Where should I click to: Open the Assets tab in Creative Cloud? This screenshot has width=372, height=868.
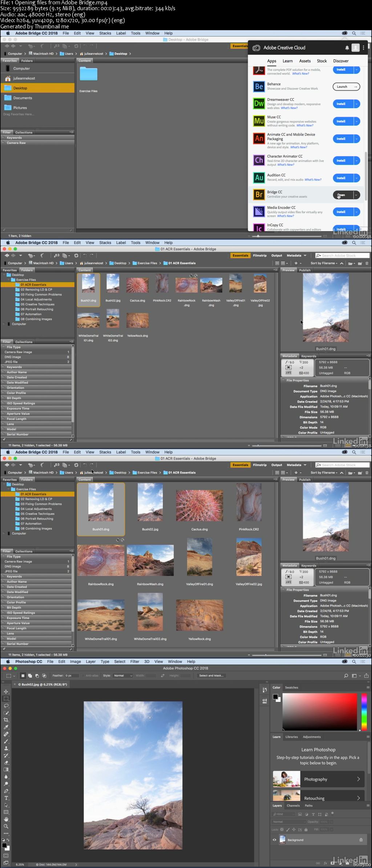[305, 61]
